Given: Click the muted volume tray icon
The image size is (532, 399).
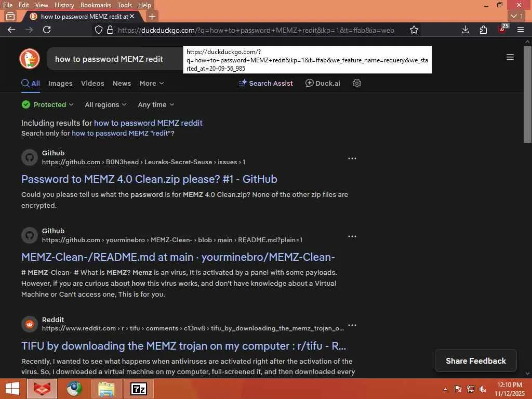Looking at the screenshot, I should click(x=483, y=389).
